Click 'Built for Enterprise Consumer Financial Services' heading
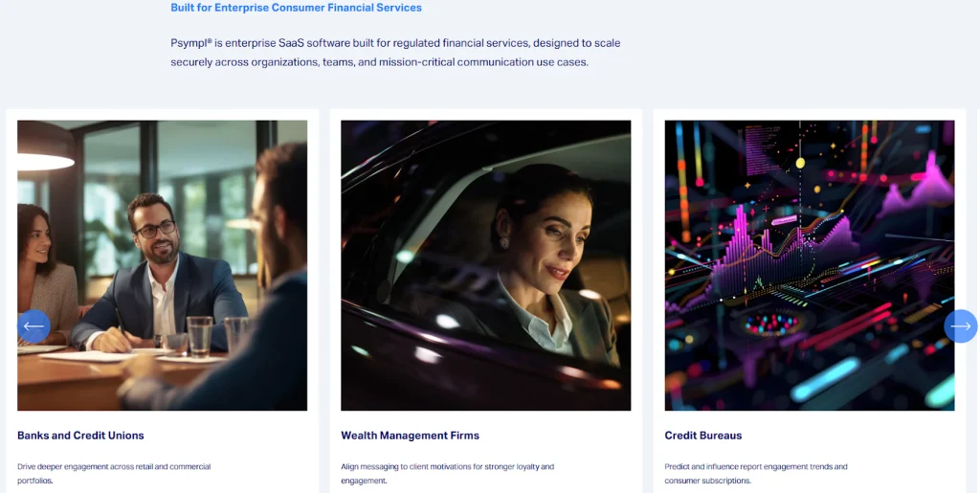980x493 pixels. 297,8
